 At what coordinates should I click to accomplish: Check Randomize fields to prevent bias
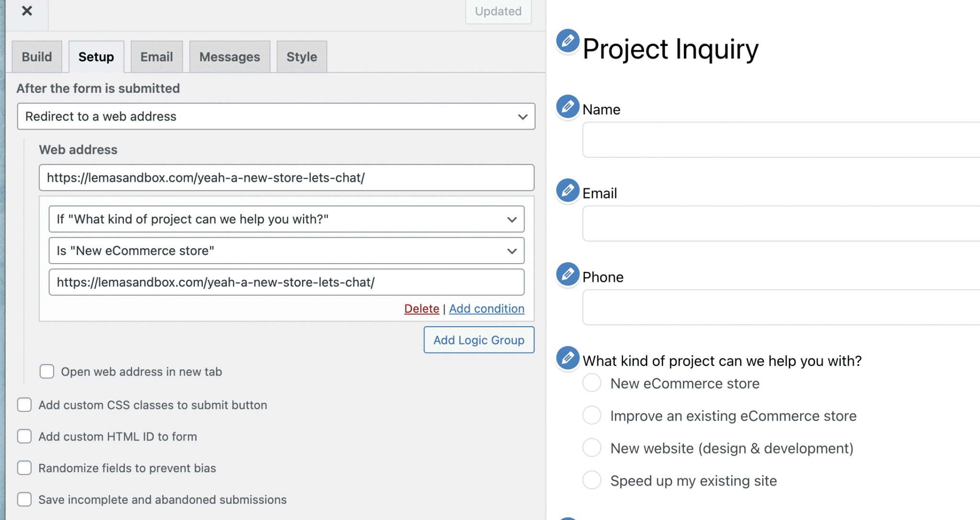pyautogui.click(x=24, y=468)
